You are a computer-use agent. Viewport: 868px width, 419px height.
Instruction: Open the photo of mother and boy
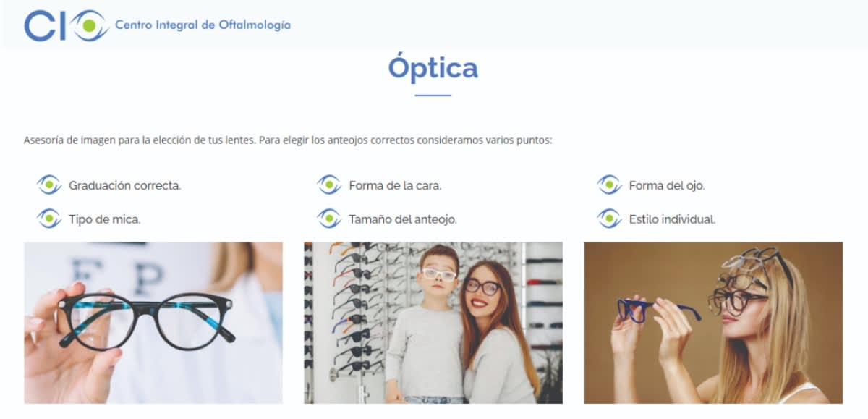pos(433,323)
